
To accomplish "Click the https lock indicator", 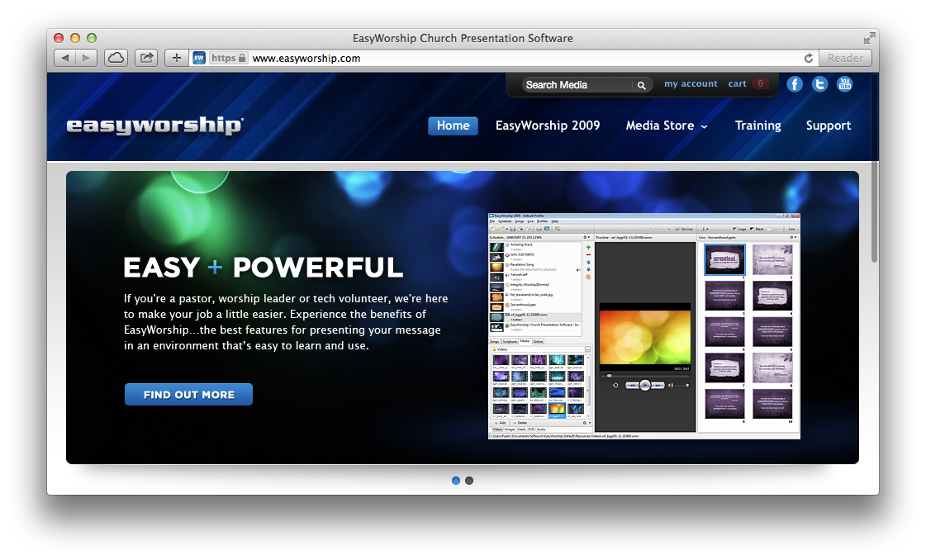I will pyautogui.click(x=229, y=58).
